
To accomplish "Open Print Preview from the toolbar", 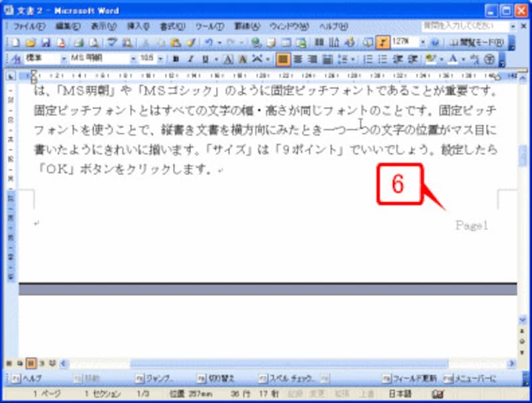I will pyautogui.click(x=94, y=43).
